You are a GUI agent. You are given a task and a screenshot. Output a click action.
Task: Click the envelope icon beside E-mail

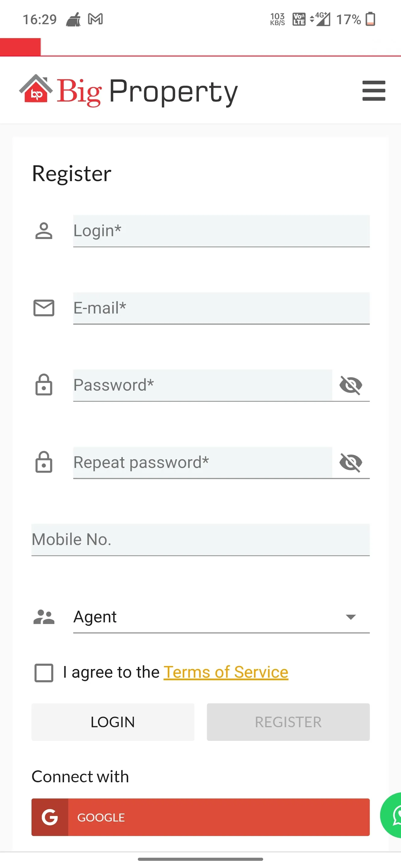point(44,308)
